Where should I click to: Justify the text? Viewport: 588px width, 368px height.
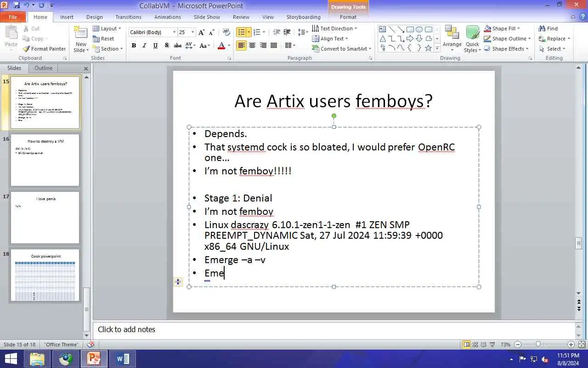pos(274,46)
